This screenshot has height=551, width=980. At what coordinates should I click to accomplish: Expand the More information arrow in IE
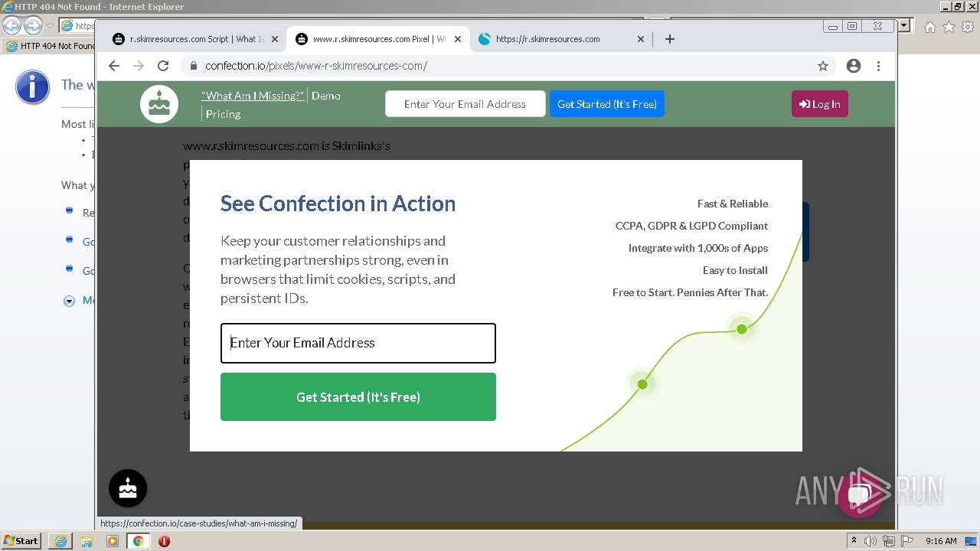click(69, 301)
